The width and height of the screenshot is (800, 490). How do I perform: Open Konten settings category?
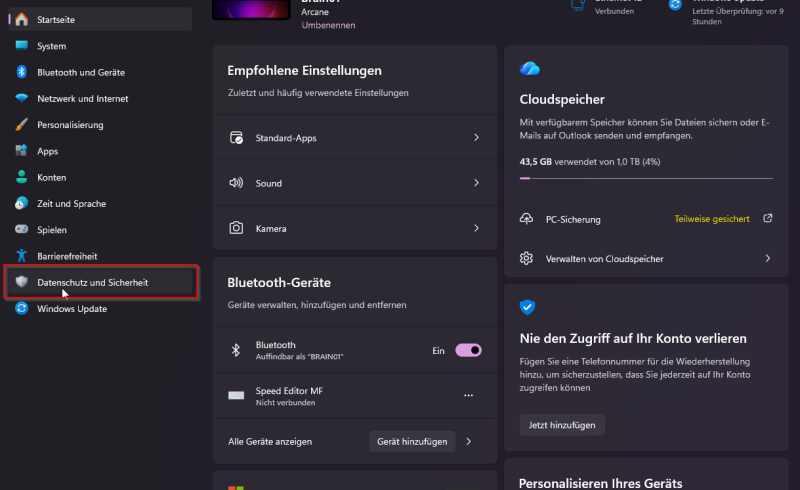click(101, 177)
